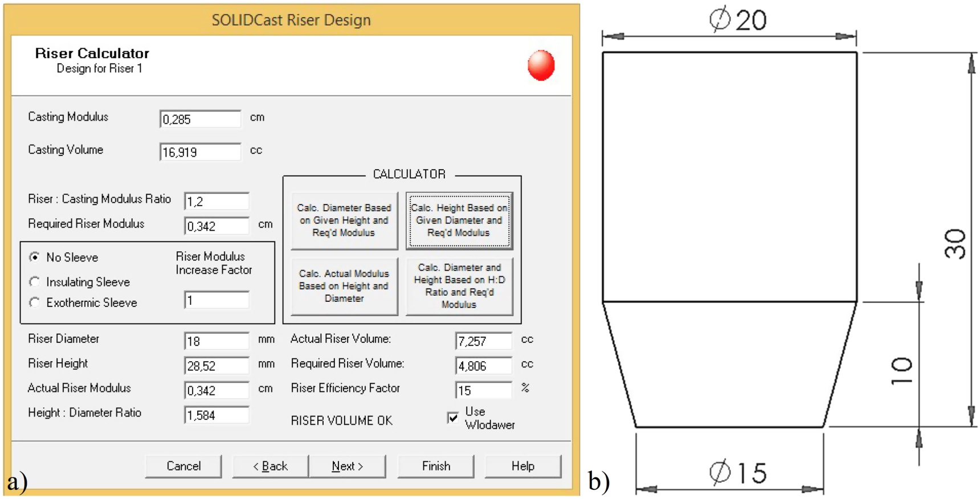Viewport: 980px width, 499px height.
Task: Click into the Riser Diameter field
Action: [x=217, y=341]
